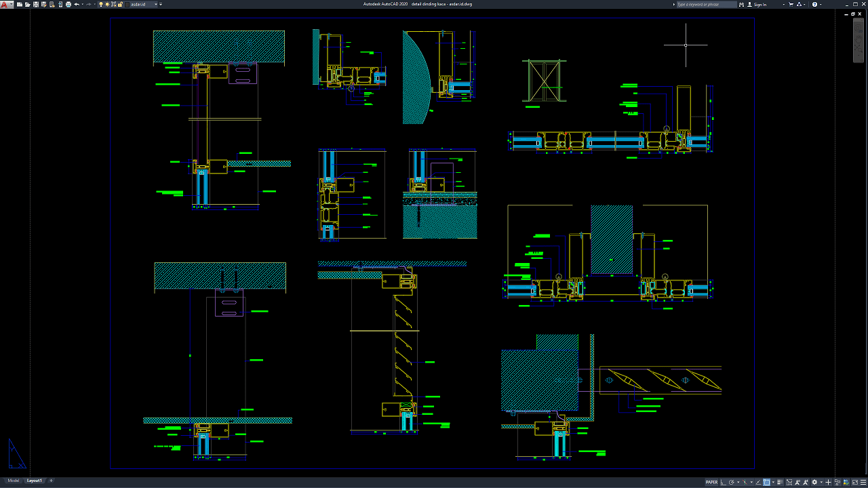Click Isolate Objects icon
Viewport: 868px width, 488px height.
click(x=837, y=483)
